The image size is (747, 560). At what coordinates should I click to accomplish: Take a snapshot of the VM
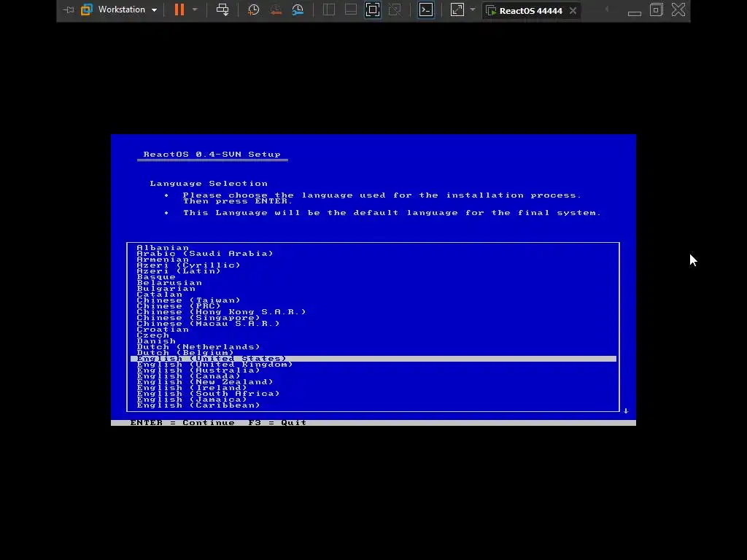[253, 9]
